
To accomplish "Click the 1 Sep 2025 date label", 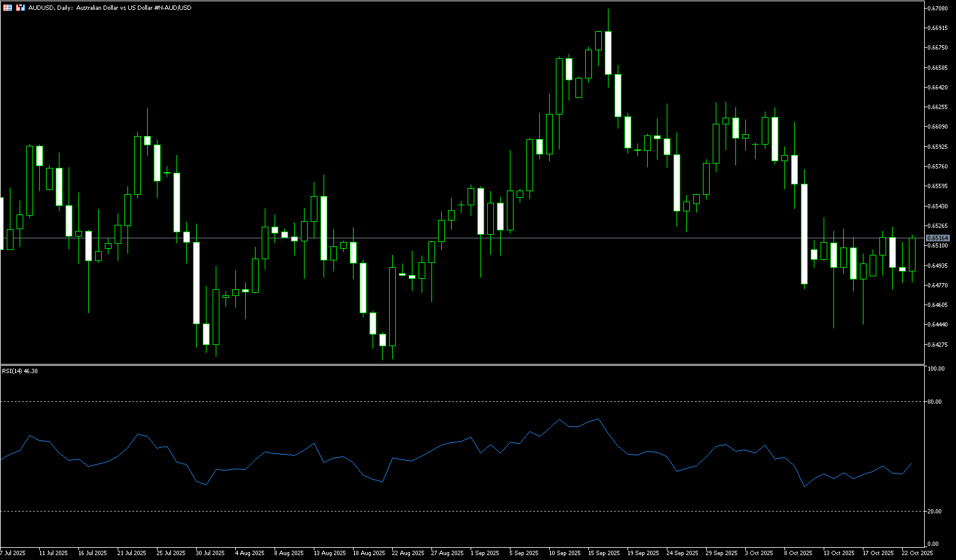I will [x=485, y=553].
